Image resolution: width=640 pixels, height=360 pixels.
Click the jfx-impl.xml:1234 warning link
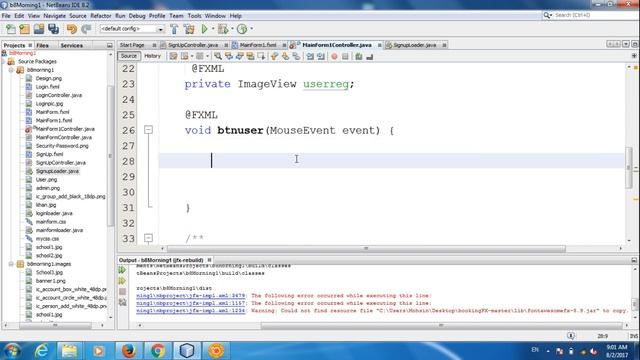coord(191,311)
